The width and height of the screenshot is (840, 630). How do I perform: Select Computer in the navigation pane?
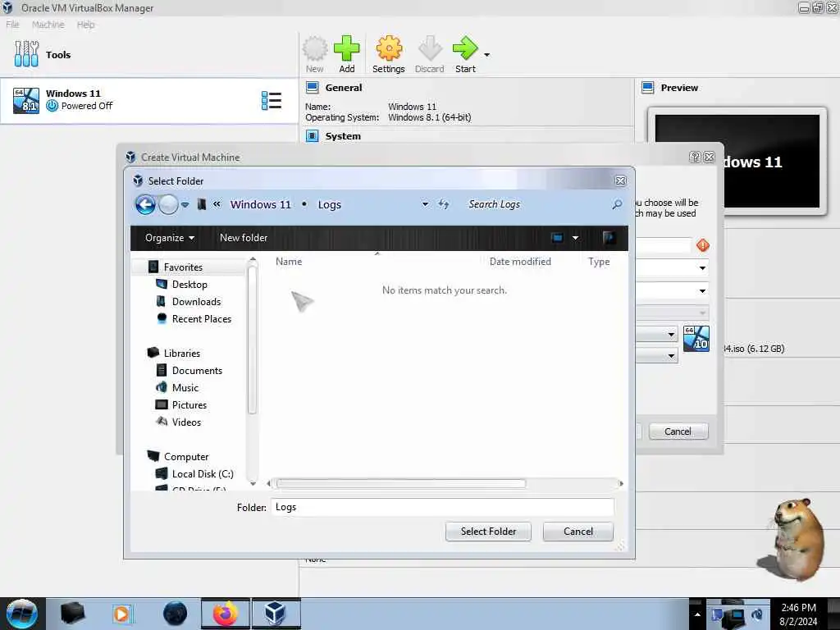[186, 456]
